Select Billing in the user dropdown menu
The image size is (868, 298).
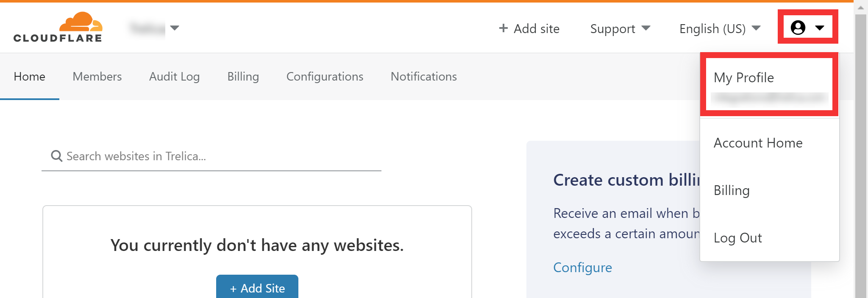[x=732, y=190]
